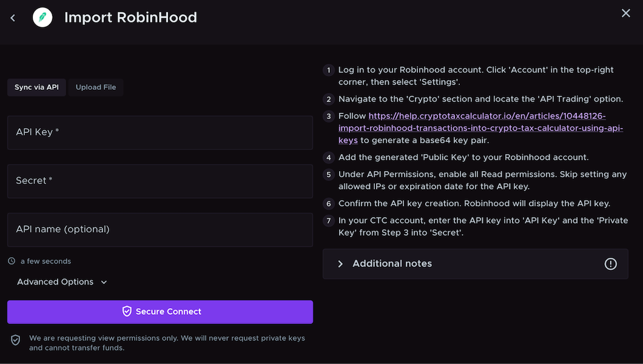
Task: Expand the Additional notes section
Action: click(476, 264)
